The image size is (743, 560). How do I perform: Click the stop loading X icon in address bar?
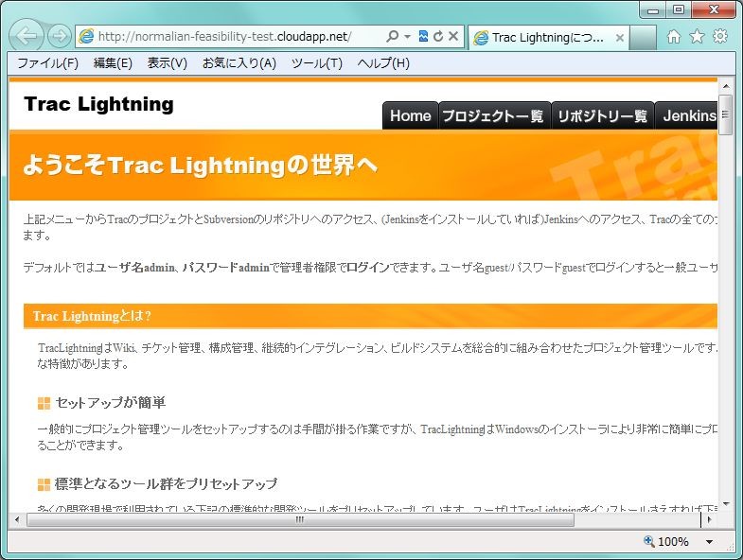(453, 36)
